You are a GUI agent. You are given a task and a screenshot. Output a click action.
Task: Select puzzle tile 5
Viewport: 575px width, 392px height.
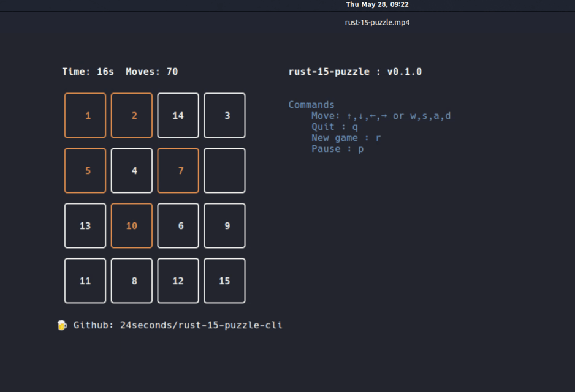coord(85,170)
